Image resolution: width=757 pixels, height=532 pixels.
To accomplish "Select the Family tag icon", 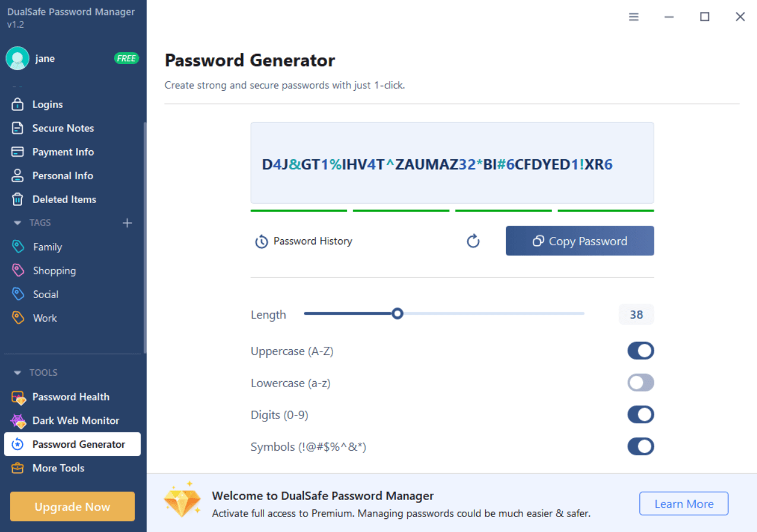I will [x=18, y=246].
